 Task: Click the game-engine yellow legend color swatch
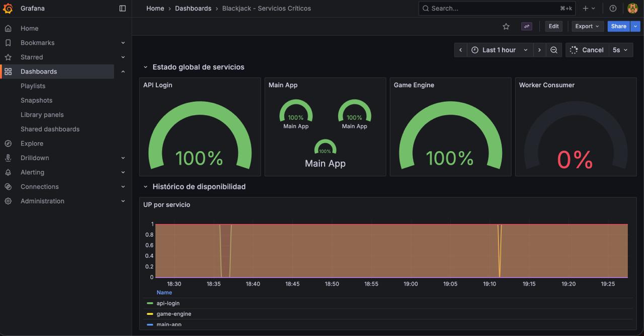click(x=150, y=314)
